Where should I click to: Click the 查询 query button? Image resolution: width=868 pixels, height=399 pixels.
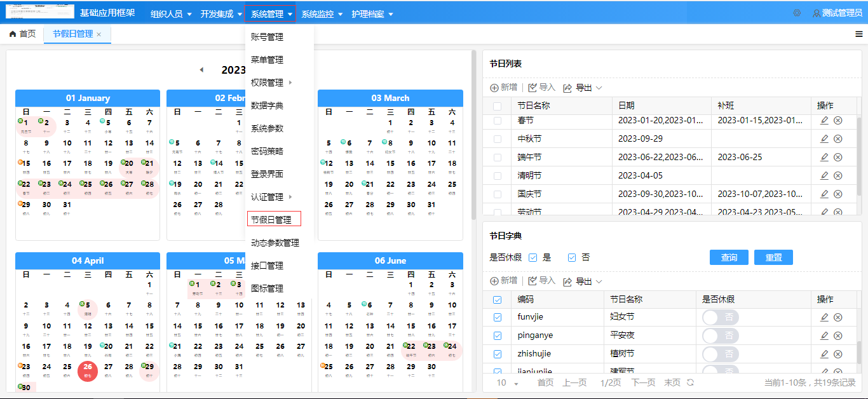click(729, 257)
